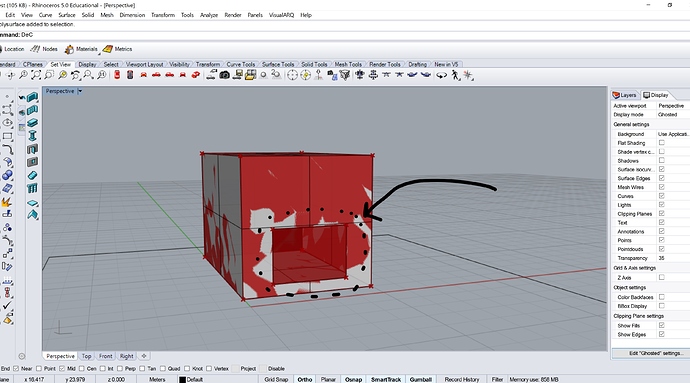
Task: Enable the Quad osnap checkbox
Action: click(162, 368)
